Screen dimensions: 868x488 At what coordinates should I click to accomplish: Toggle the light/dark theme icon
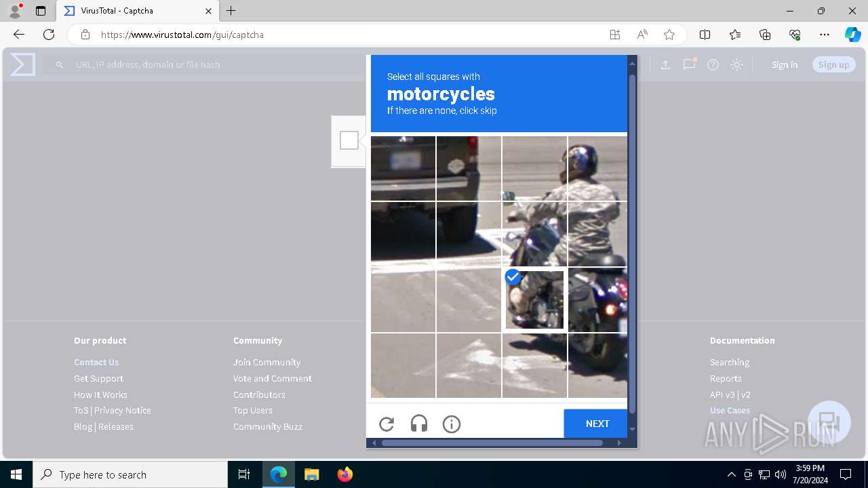736,64
